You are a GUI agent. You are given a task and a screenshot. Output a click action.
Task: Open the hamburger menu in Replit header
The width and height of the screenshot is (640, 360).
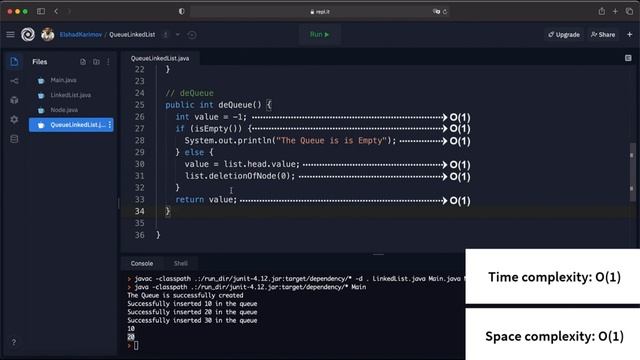10,35
